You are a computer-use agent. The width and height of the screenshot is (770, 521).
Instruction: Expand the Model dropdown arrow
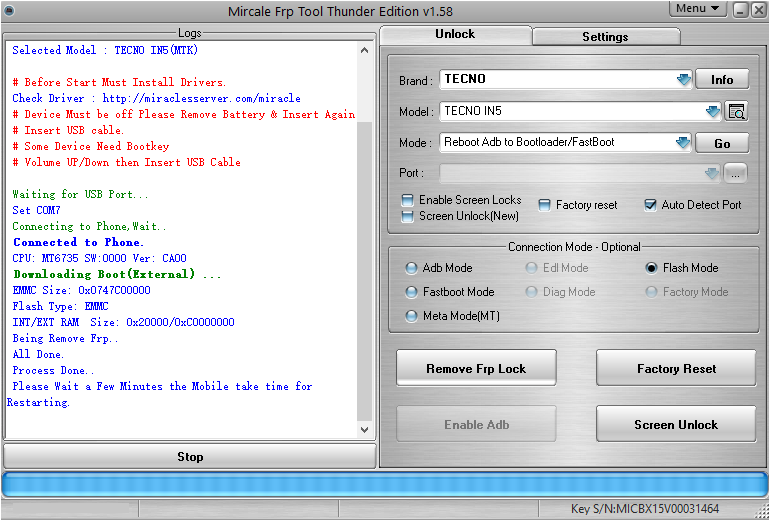coord(713,111)
